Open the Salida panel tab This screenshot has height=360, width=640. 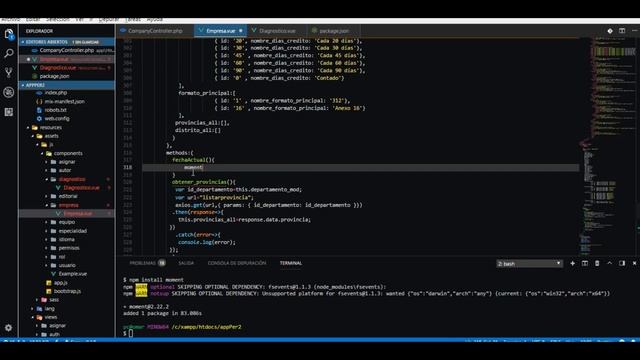(x=186, y=263)
